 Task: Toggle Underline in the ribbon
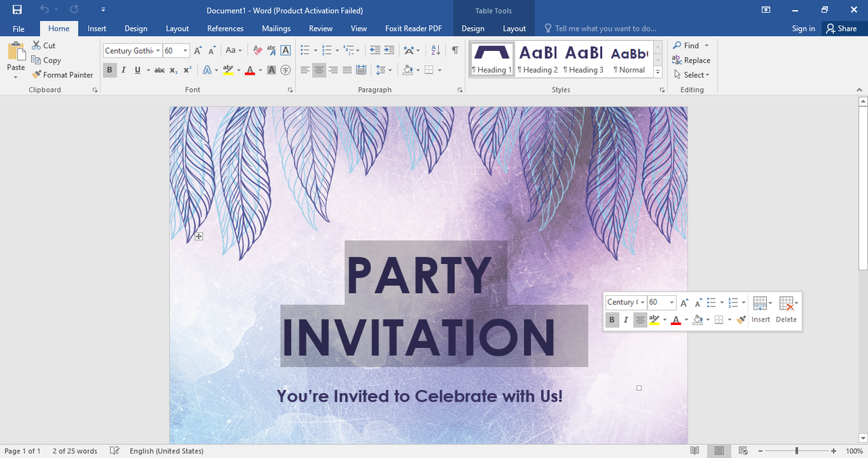[138, 70]
